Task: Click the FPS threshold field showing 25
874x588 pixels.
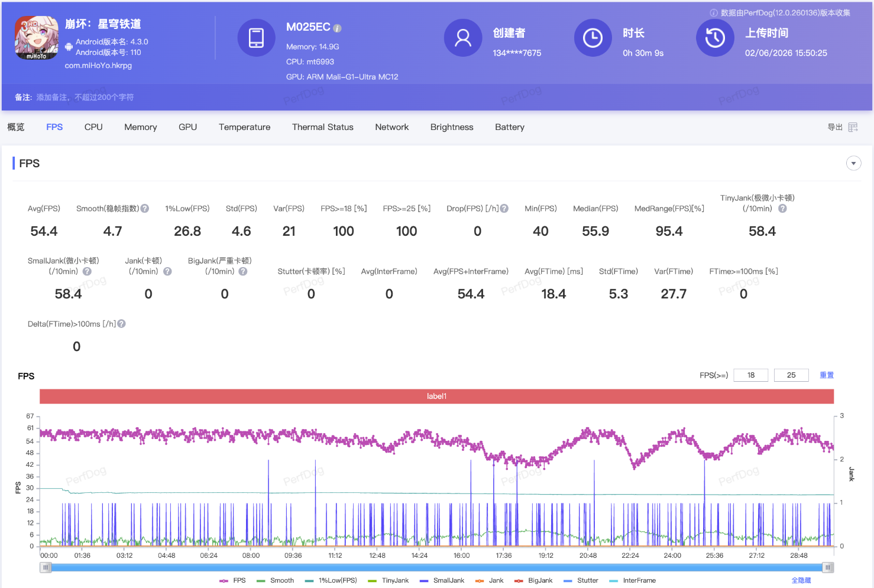Action: [x=791, y=375]
